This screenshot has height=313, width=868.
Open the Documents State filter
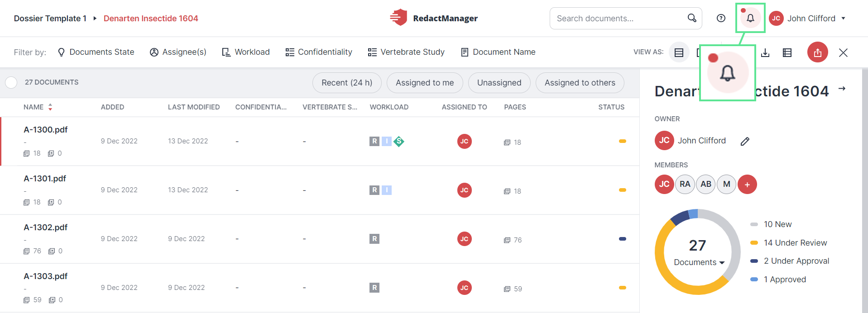click(x=96, y=52)
